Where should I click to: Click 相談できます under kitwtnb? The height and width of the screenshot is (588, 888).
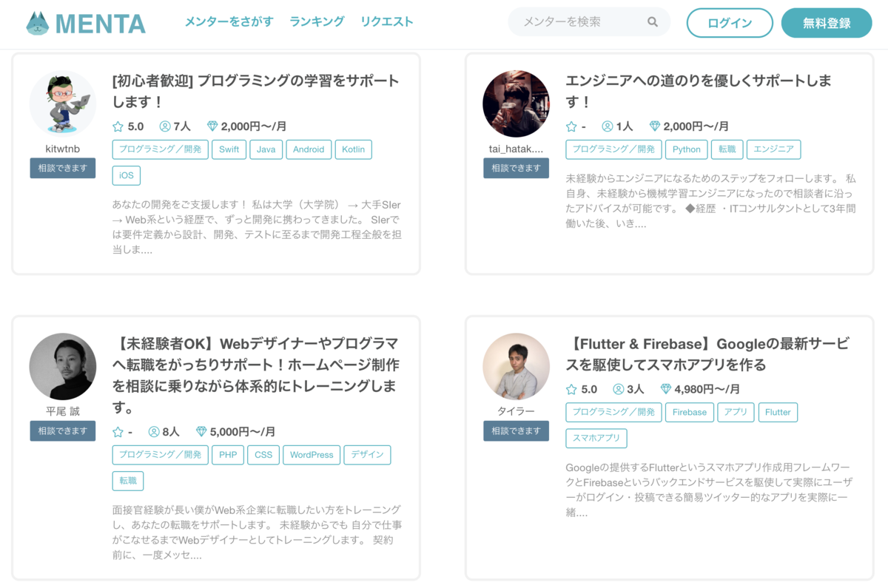63,168
